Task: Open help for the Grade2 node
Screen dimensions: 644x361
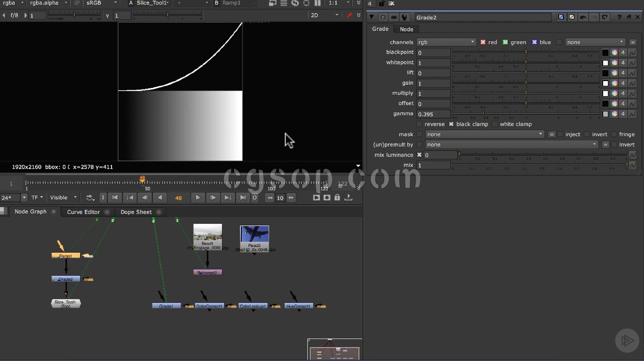Action: click(x=619, y=17)
